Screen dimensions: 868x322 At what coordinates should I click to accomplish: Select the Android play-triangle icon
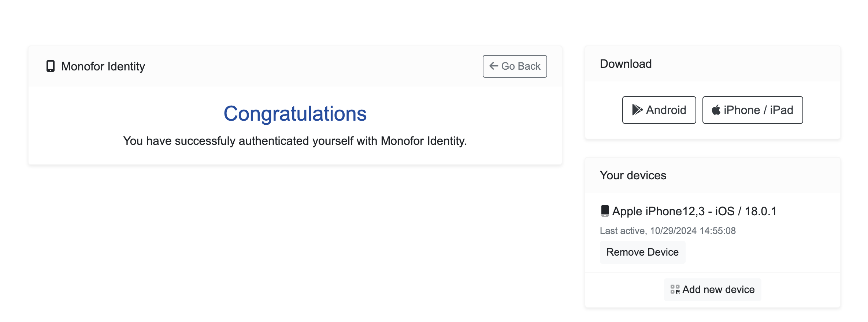click(637, 110)
